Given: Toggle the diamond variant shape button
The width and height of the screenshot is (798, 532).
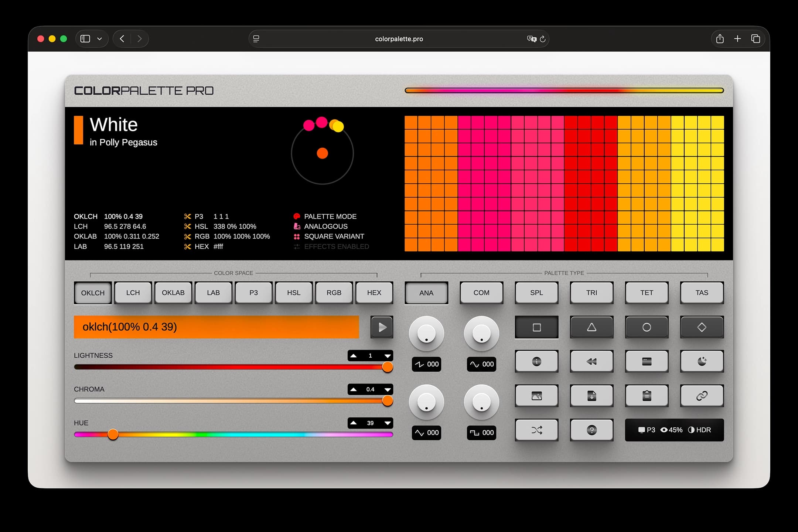Looking at the screenshot, I should 702,327.
